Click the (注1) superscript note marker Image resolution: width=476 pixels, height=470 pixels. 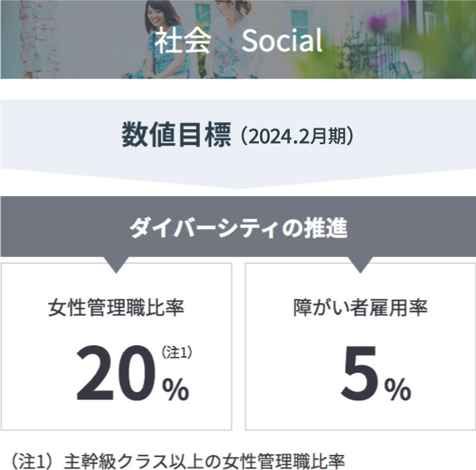click(x=177, y=352)
